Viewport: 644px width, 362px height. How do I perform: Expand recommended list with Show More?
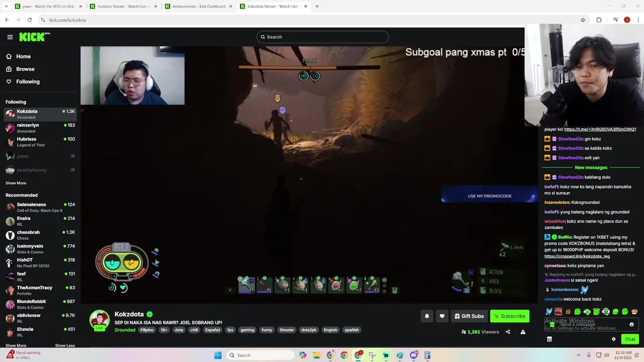[x=16, y=345]
